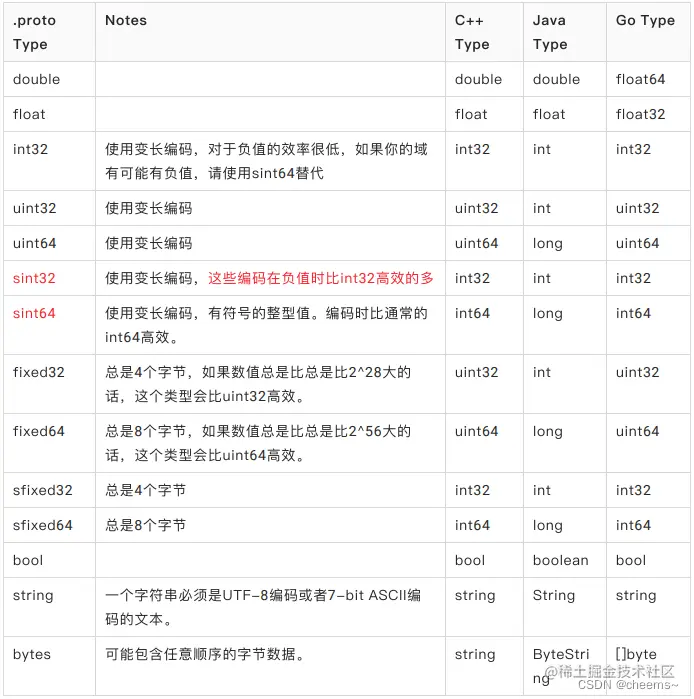Click Go "int32" in the sfixed32 row

click(633, 490)
